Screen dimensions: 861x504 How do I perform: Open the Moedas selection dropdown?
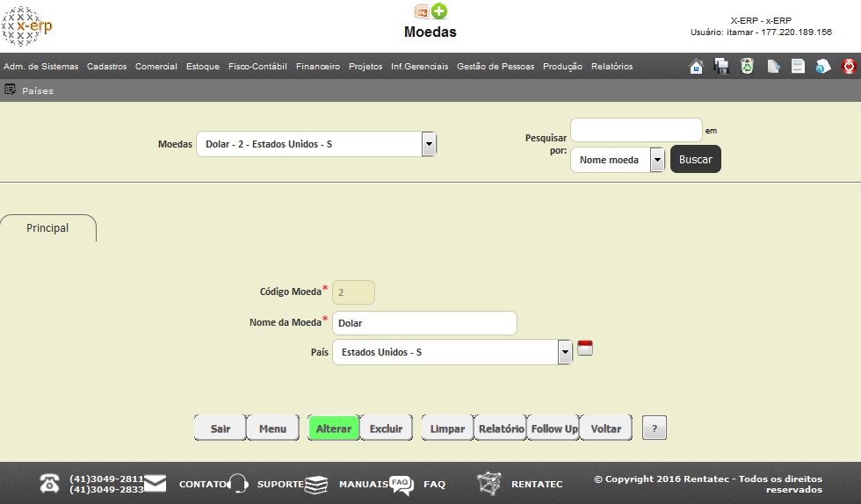coord(316,144)
